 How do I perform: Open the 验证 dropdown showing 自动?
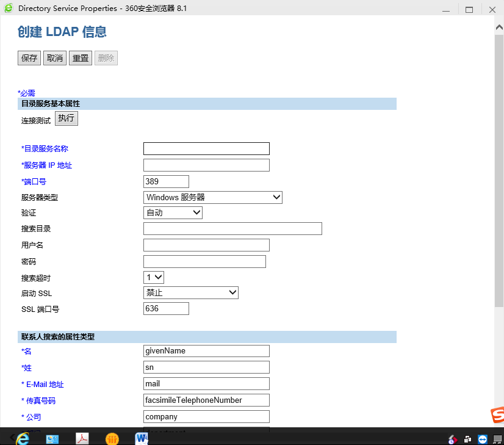[x=173, y=212]
